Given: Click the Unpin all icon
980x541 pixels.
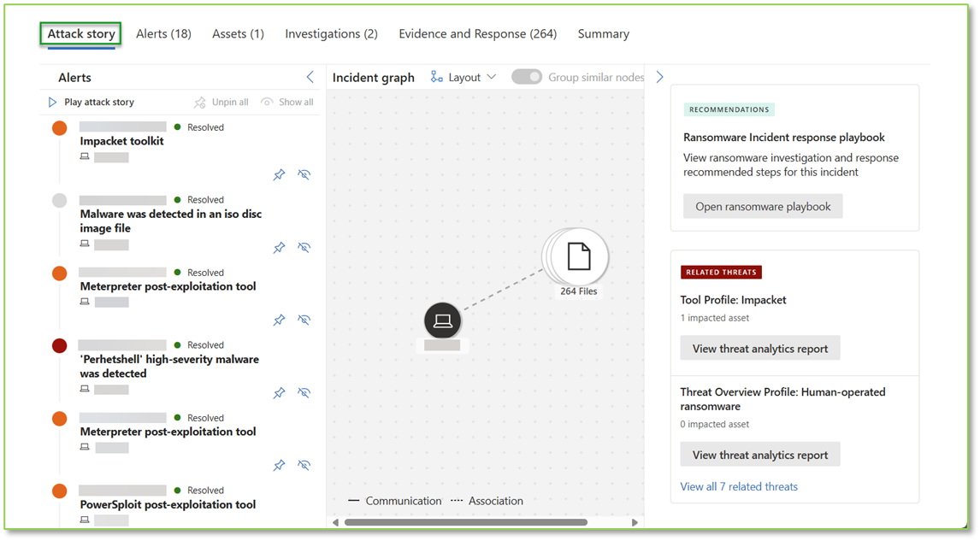Looking at the screenshot, I should [198, 102].
